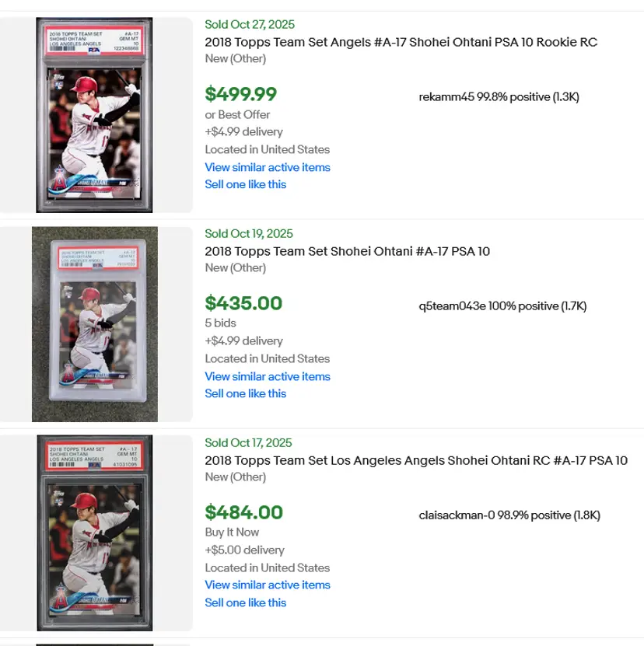Click the 'Sold Oct 19, 2025' label
644x646 pixels.
[249, 233]
